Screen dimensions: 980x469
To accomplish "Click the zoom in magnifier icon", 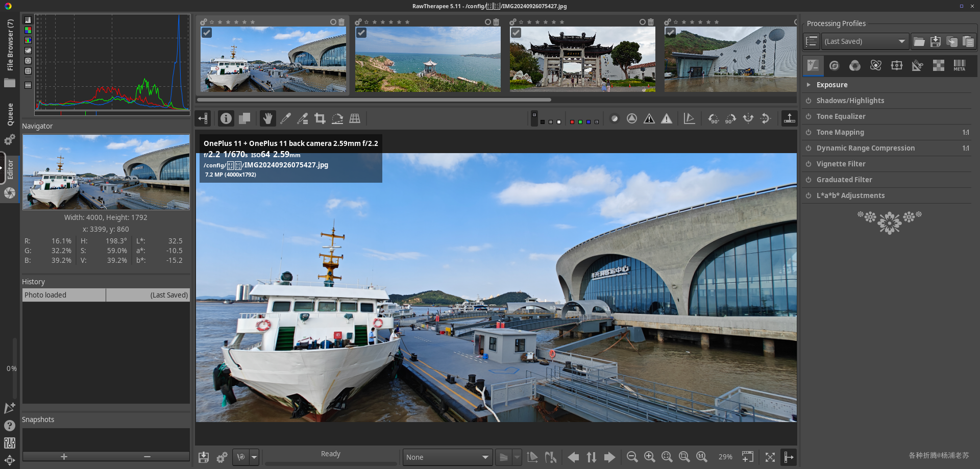I will (649, 457).
